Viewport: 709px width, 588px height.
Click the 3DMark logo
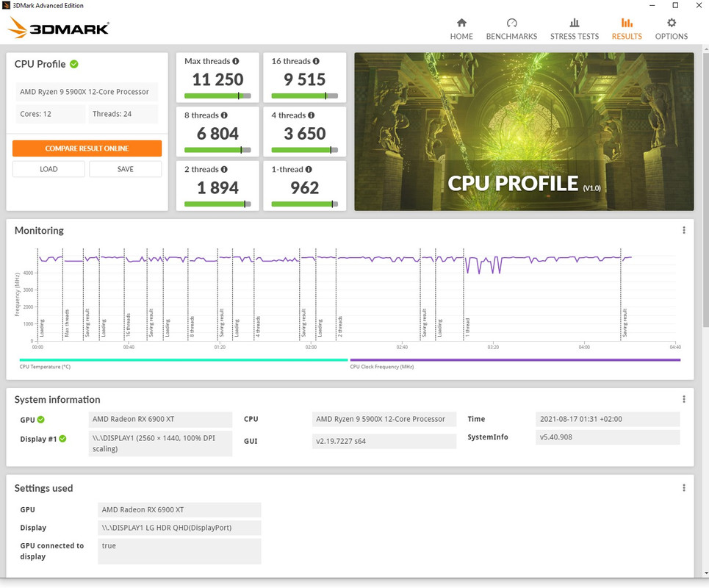tap(58, 28)
